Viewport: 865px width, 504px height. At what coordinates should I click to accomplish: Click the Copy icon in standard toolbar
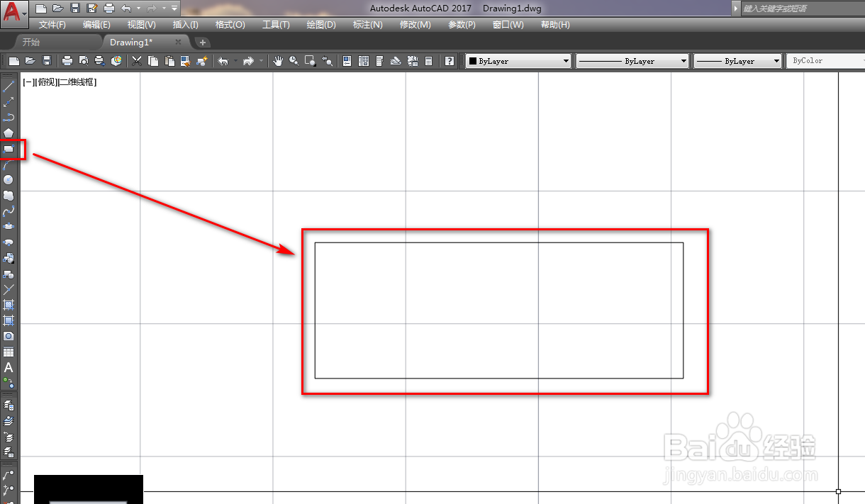pyautogui.click(x=152, y=61)
